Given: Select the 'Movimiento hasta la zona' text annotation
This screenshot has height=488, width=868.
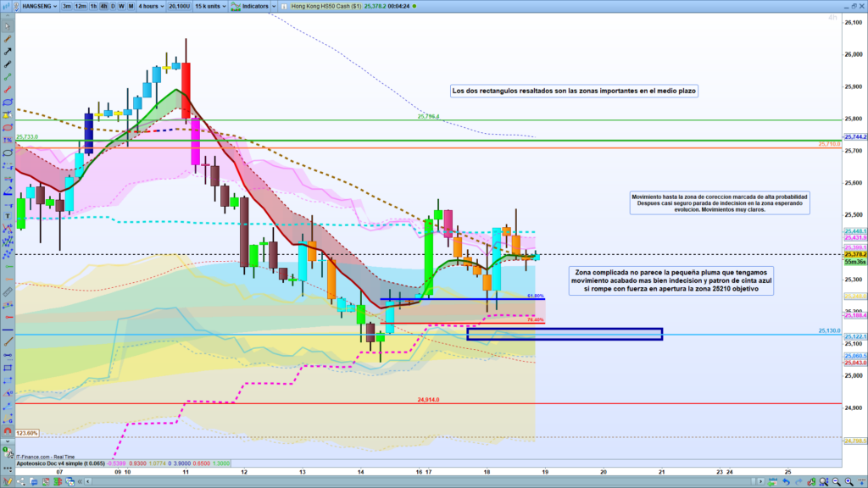Looking at the screenshot, I should [x=720, y=203].
